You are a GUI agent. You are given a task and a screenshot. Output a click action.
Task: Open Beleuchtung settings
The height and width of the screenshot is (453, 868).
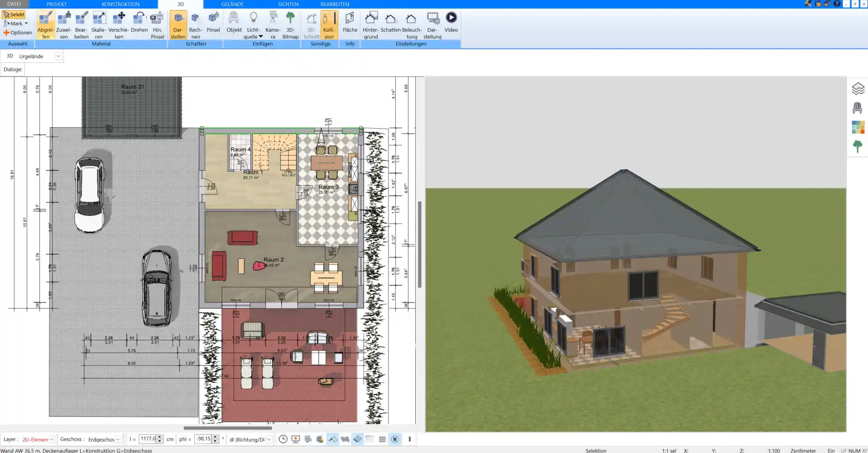pos(412,25)
